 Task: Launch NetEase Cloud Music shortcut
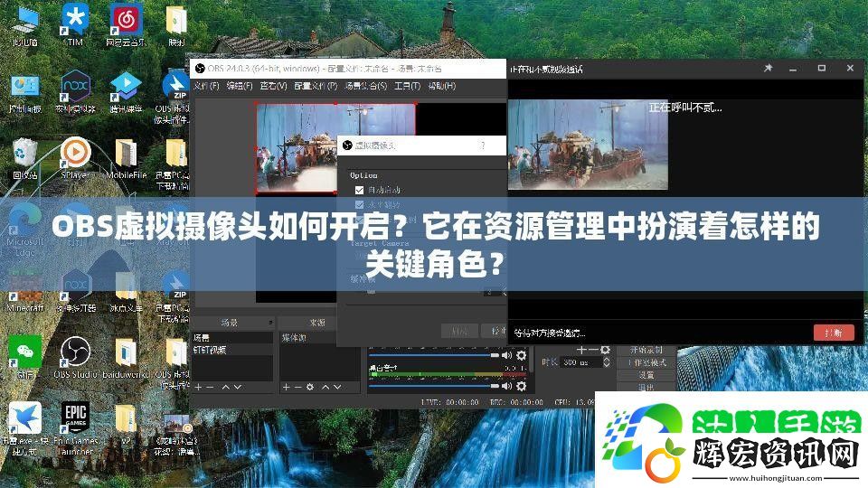click(127, 24)
